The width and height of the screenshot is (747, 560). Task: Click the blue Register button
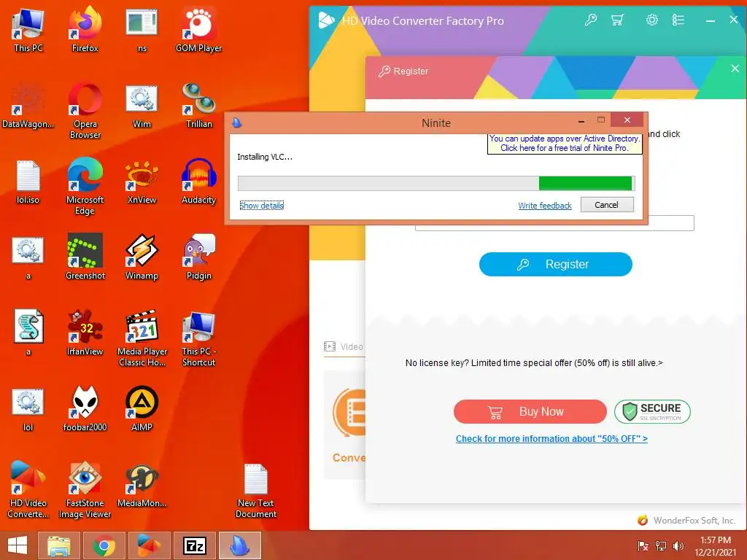pos(555,264)
